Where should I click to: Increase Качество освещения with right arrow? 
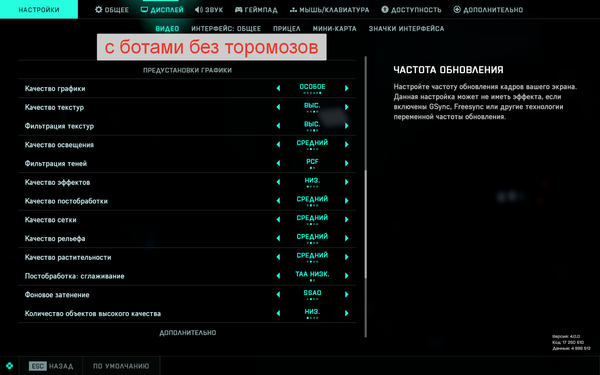[x=347, y=145]
